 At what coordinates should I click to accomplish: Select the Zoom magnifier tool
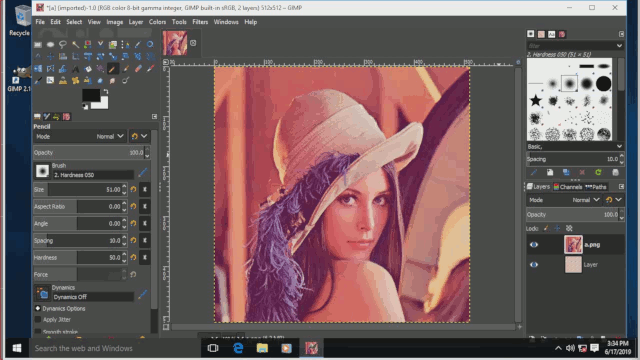pos(150,44)
